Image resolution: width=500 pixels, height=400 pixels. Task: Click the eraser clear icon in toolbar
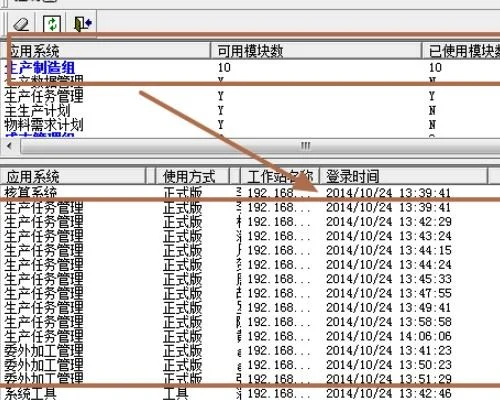pos(22,24)
